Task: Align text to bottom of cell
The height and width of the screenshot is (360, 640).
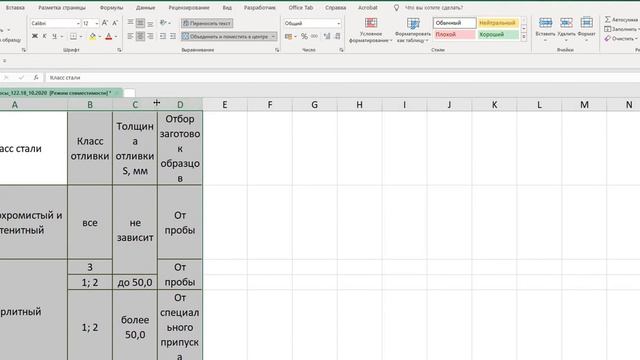Action: tap(150, 23)
